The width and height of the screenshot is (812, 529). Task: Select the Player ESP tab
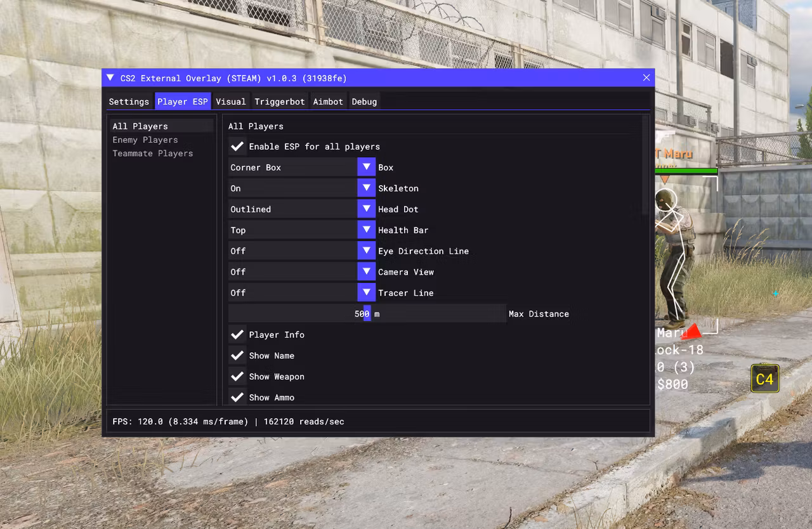click(183, 101)
